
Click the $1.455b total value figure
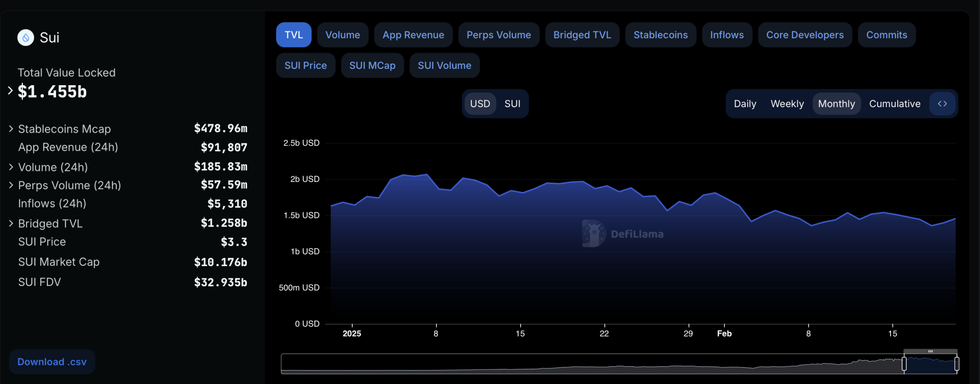(x=52, y=91)
